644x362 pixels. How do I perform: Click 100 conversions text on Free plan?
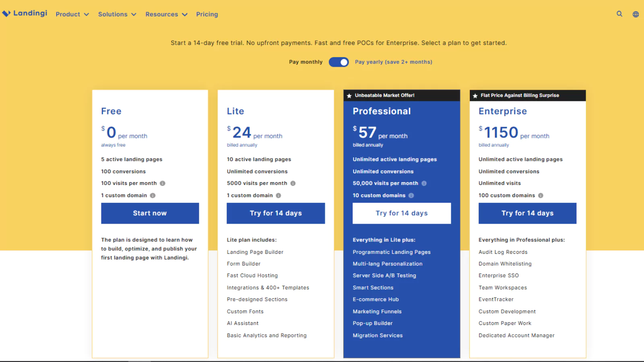[x=124, y=171]
